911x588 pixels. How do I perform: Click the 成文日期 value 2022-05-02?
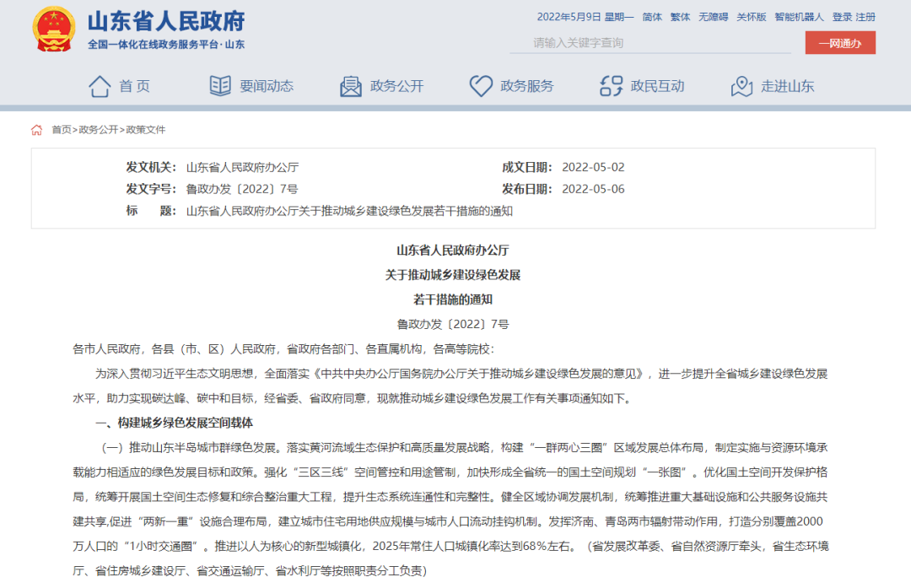point(593,167)
